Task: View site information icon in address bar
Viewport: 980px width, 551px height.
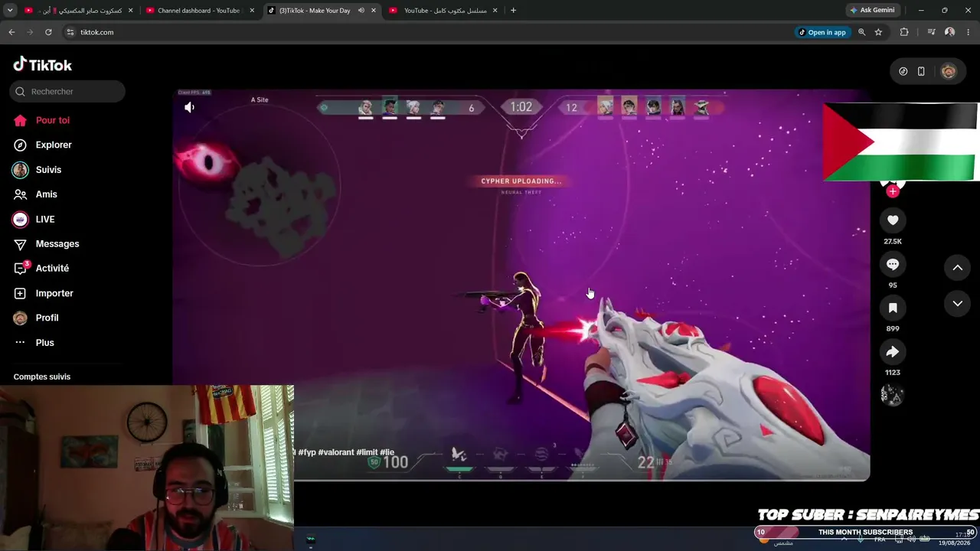Action: pos(70,32)
